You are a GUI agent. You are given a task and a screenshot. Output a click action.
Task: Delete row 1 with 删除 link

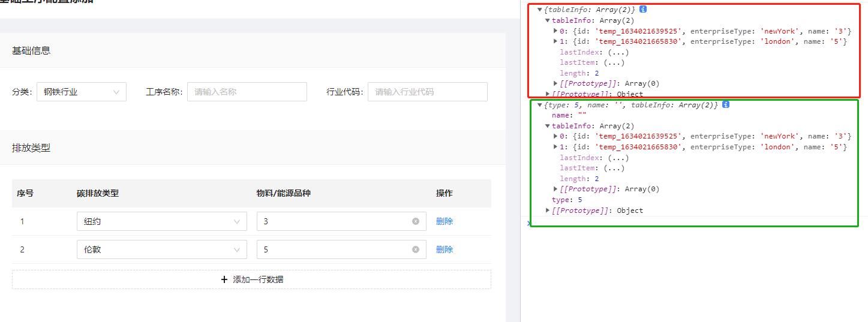tap(444, 221)
